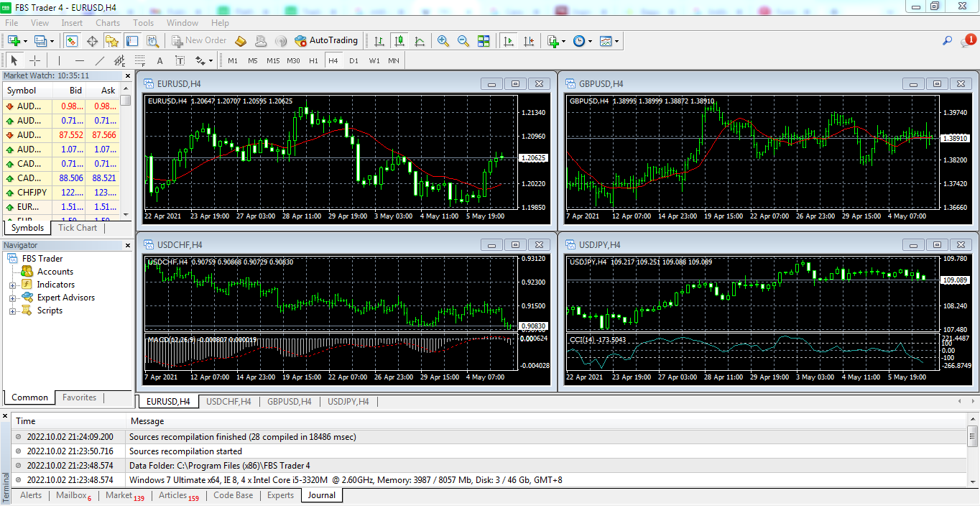Draw a horizontal line tool
This screenshot has width=980, height=506.
tap(80, 60)
